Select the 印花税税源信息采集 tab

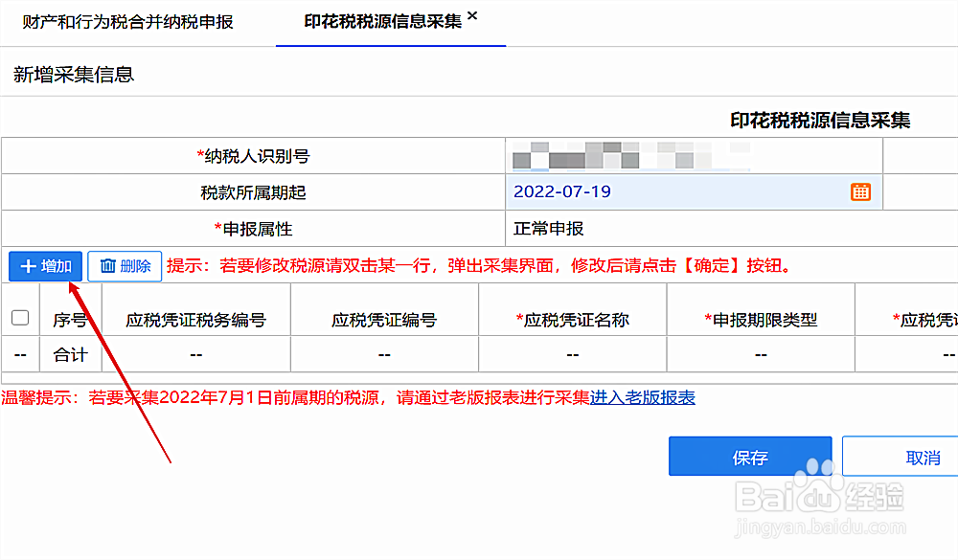pos(383,21)
